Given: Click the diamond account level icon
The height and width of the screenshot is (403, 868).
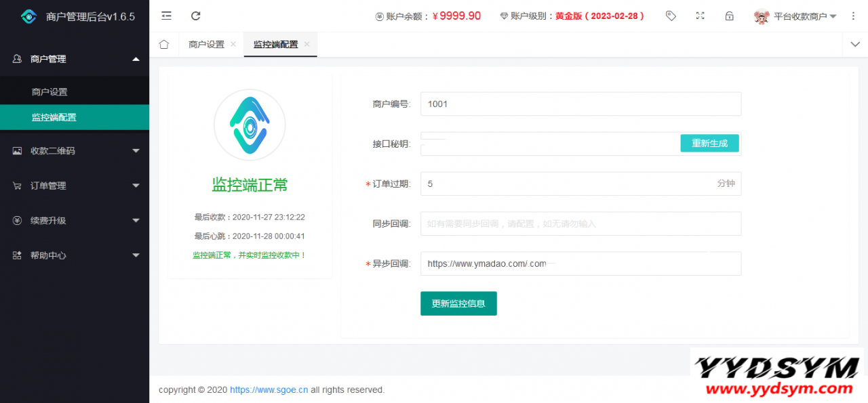Looking at the screenshot, I should 504,16.
